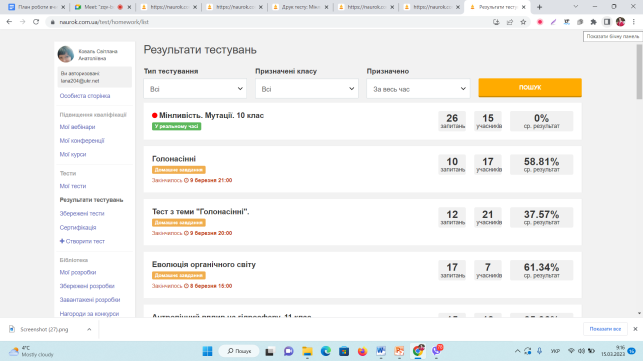Open Viber from taskbar
The width and height of the screenshot is (643, 362).
(x=437, y=351)
